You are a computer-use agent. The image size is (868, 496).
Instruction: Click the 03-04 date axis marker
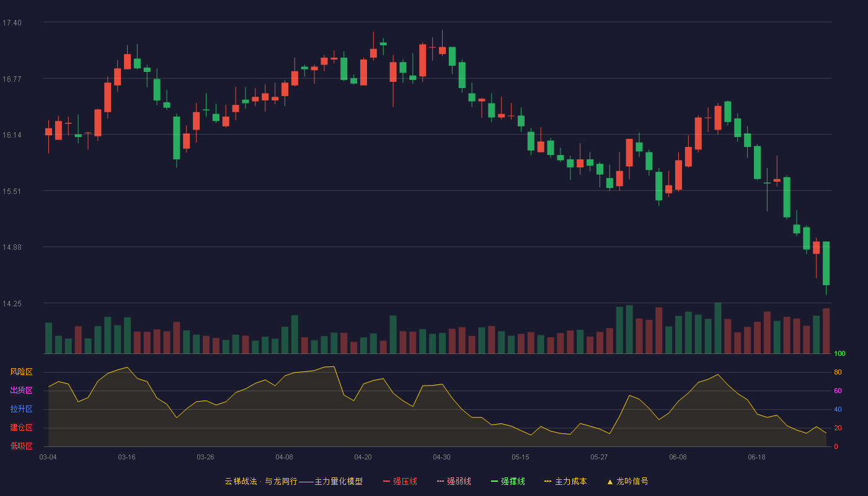[48, 457]
